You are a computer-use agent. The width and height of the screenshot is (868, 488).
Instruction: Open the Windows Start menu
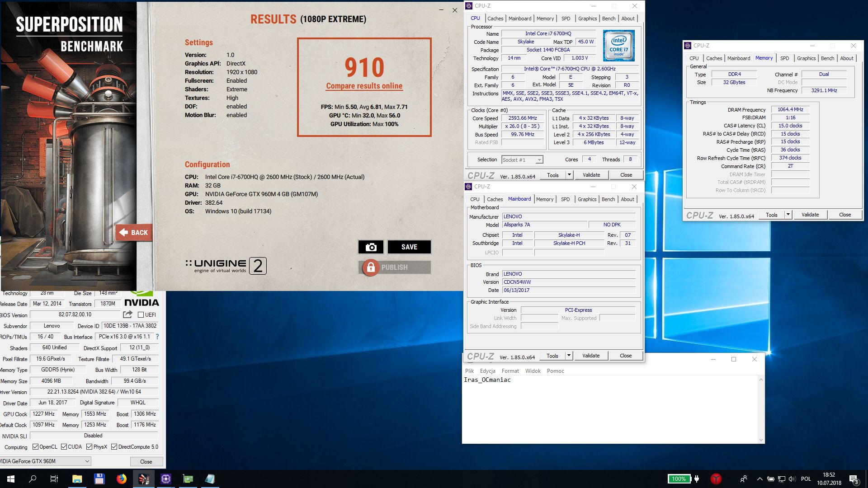click(x=11, y=479)
